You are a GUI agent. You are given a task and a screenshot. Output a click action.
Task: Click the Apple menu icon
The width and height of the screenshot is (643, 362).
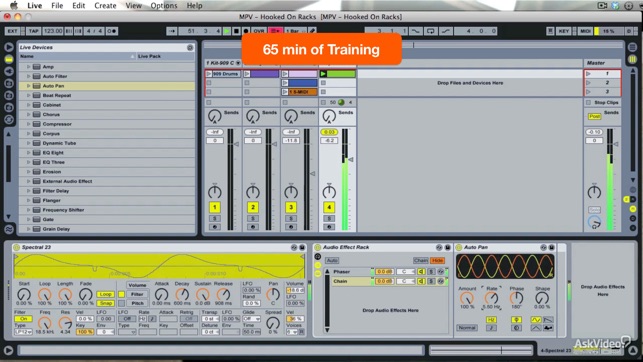click(x=14, y=5)
